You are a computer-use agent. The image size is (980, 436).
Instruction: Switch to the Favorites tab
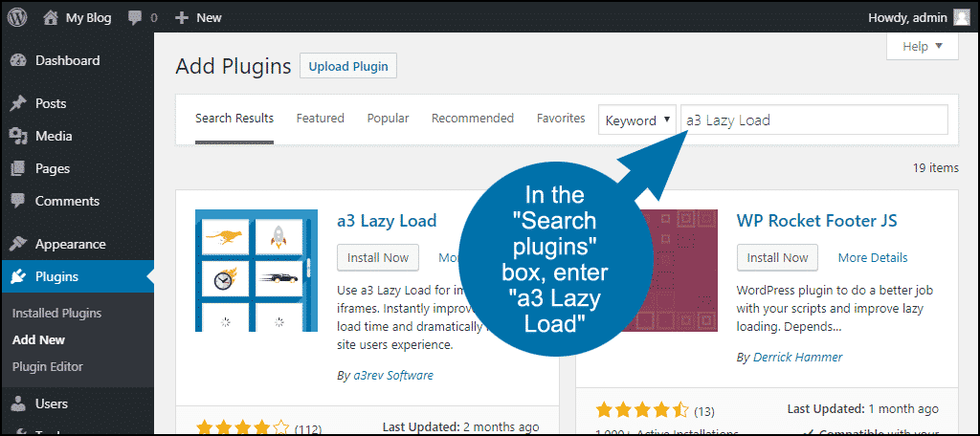click(x=561, y=118)
